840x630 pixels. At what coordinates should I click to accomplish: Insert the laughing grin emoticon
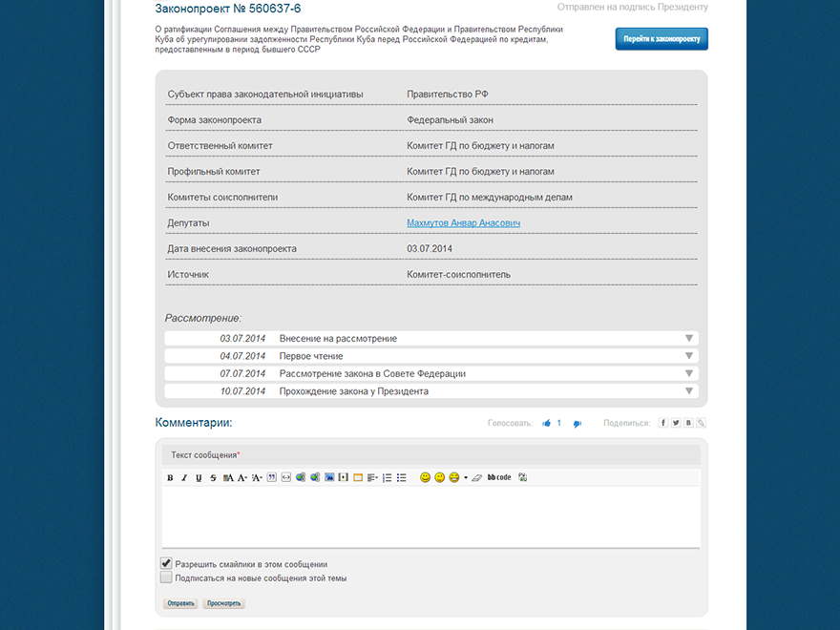pyautogui.click(x=453, y=477)
